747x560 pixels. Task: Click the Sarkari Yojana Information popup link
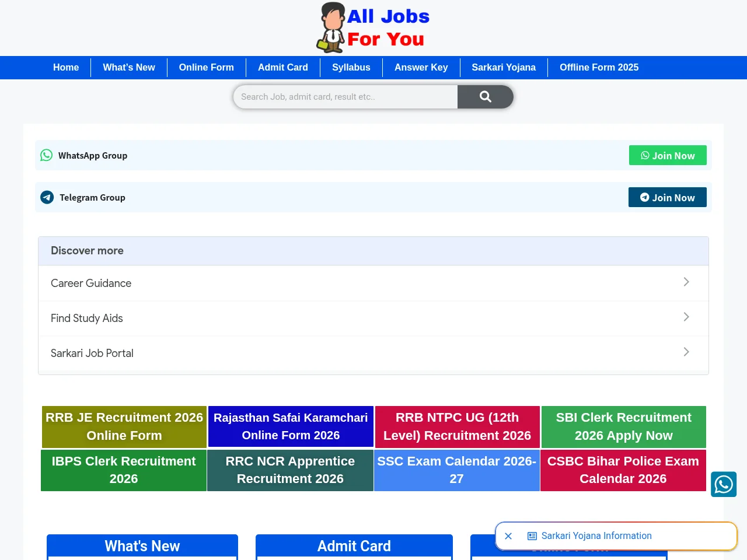coord(596,536)
